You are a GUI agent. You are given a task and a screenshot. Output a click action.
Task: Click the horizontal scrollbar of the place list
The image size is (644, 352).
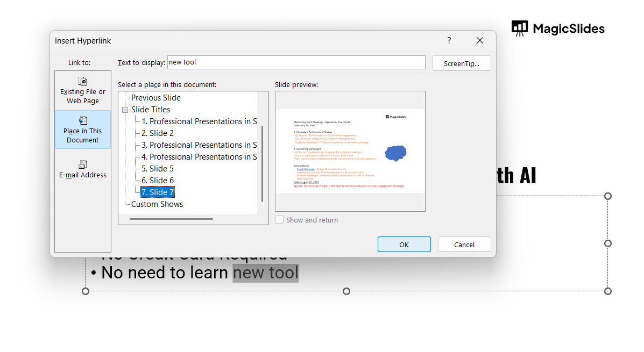click(171, 219)
